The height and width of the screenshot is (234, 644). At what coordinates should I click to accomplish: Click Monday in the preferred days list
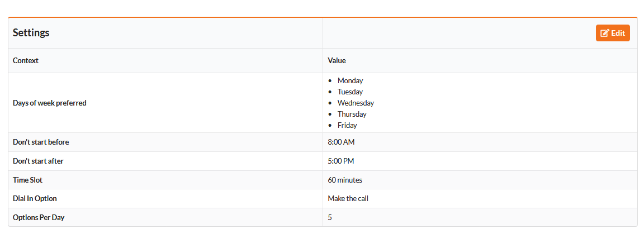tap(350, 80)
